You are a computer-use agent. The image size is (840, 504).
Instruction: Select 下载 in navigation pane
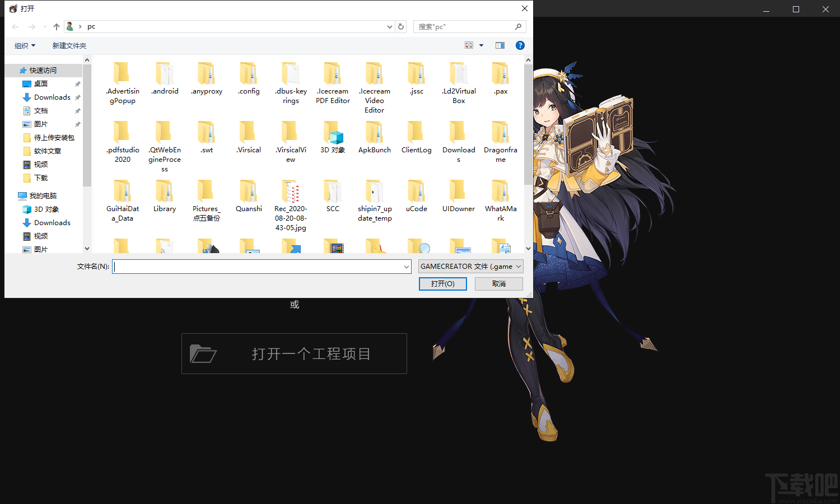(x=40, y=178)
